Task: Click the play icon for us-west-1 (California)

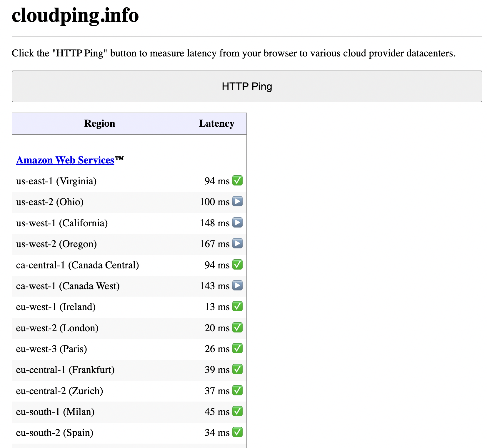Action: pyautogui.click(x=237, y=223)
